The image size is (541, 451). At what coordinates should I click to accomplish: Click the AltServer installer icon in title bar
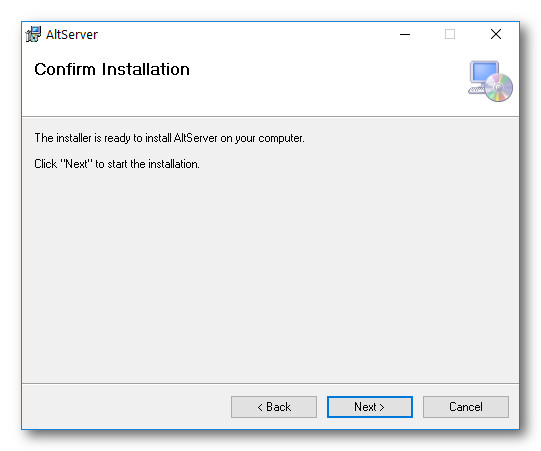pos(33,34)
